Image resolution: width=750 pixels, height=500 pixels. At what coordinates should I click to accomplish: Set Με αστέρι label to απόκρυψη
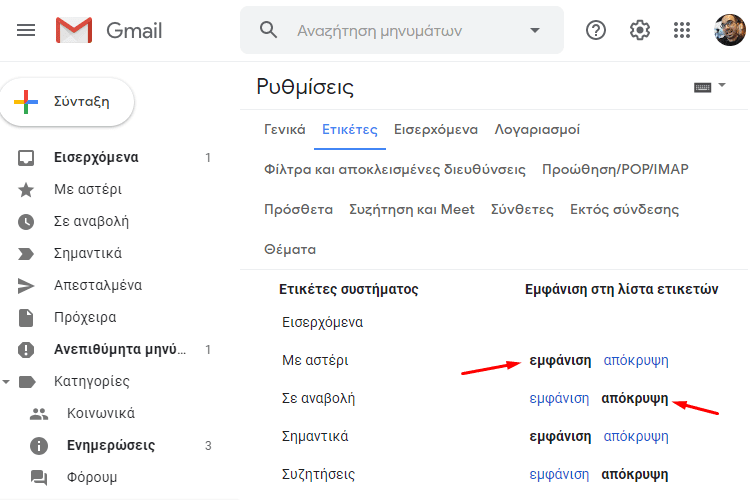pyautogui.click(x=636, y=360)
